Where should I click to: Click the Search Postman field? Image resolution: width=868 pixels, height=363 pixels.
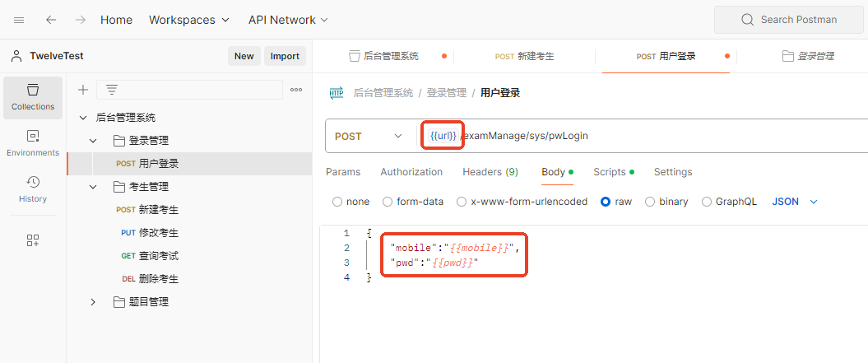coord(789,20)
